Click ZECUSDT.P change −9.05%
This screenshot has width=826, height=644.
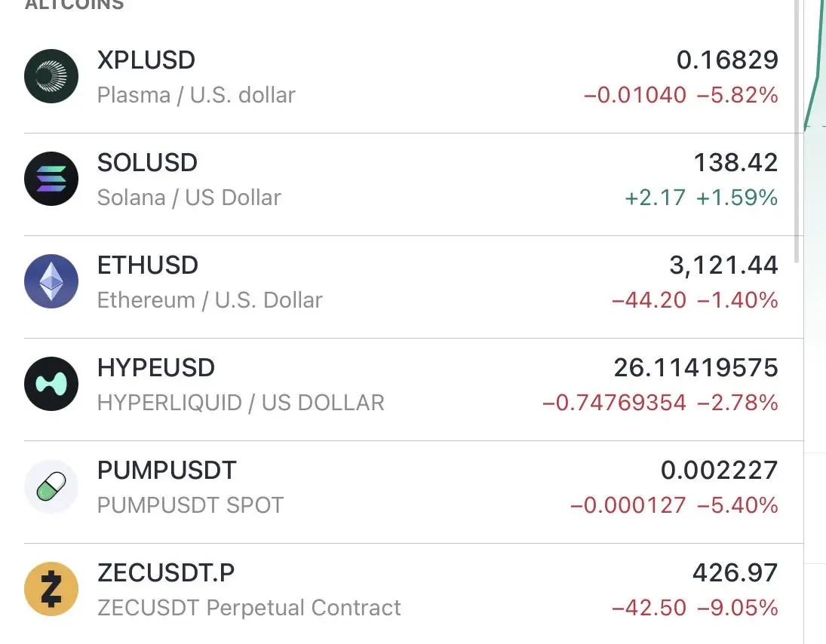click(x=738, y=608)
